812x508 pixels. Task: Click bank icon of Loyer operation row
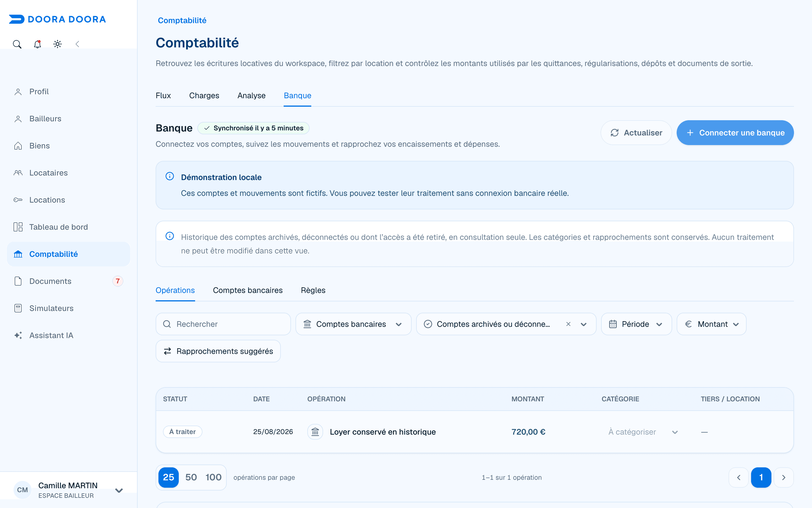click(x=315, y=432)
